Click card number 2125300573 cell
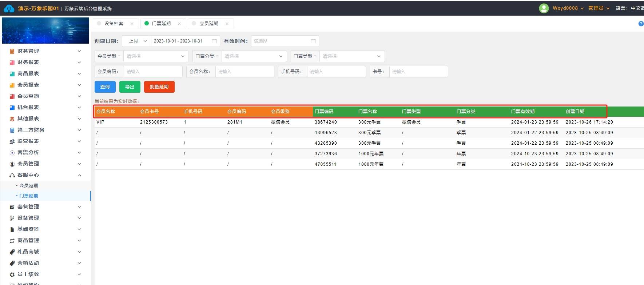 pos(154,122)
